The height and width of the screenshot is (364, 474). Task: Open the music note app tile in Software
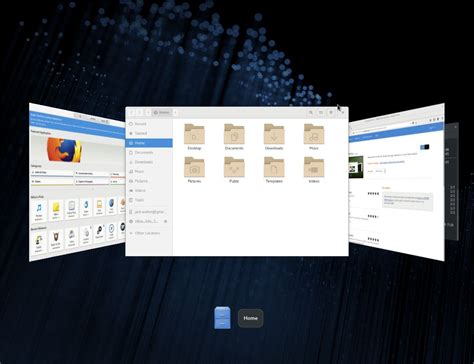[x=39, y=210]
